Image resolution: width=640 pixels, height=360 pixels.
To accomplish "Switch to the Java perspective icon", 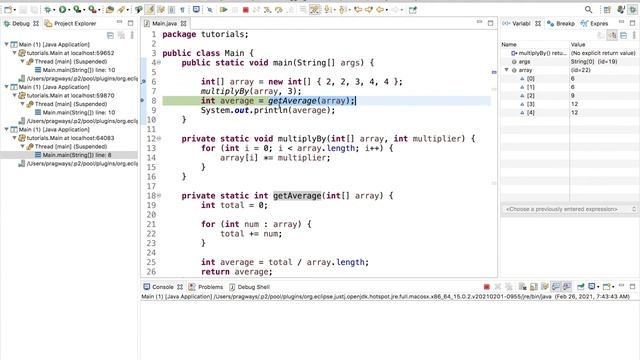I will [x=621, y=10].
